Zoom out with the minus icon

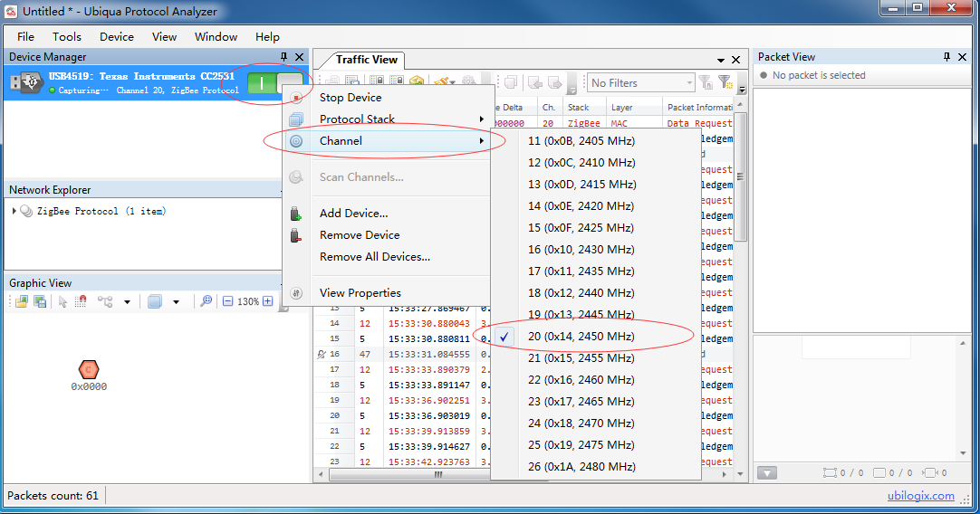coord(228,301)
